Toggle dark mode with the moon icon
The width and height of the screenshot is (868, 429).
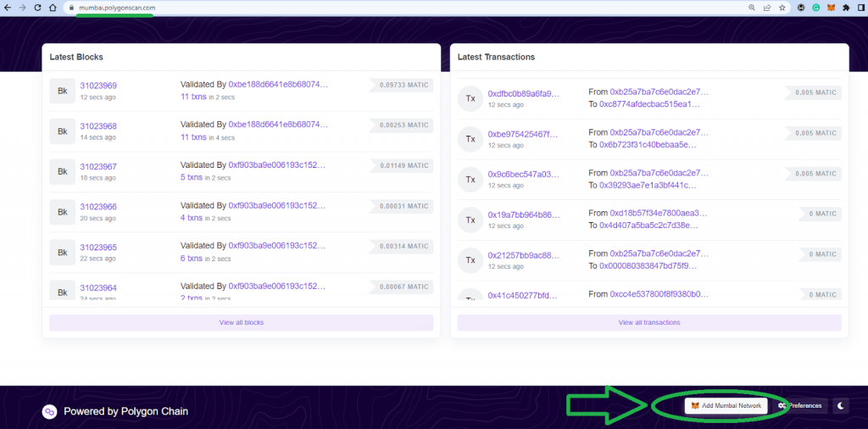click(841, 406)
